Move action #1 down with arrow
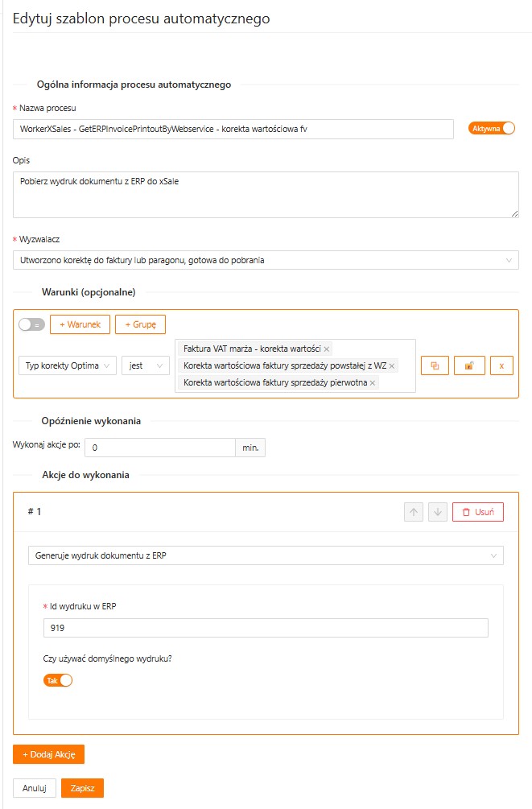 coord(438,512)
